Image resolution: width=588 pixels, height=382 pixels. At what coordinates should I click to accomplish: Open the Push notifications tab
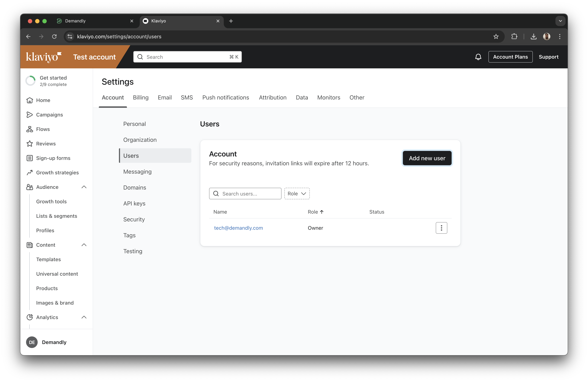(226, 97)
